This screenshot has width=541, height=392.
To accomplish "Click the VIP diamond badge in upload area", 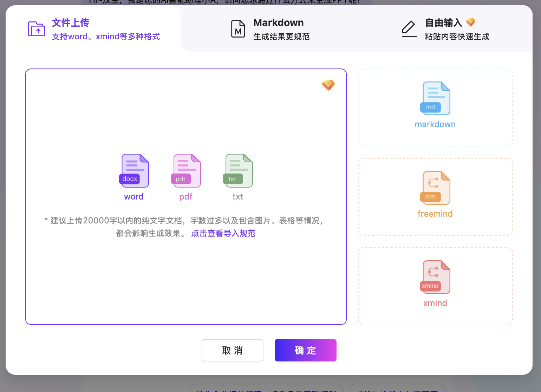I will click(x=328, y=85).
